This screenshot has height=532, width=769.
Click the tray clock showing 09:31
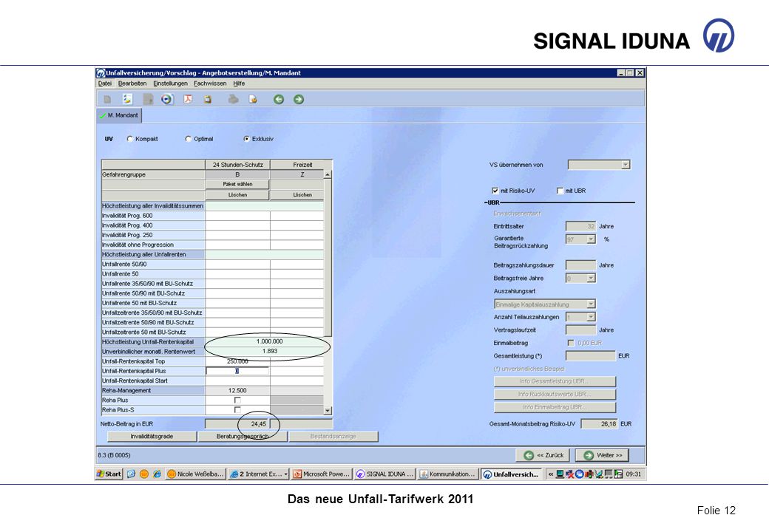[633, 474]
